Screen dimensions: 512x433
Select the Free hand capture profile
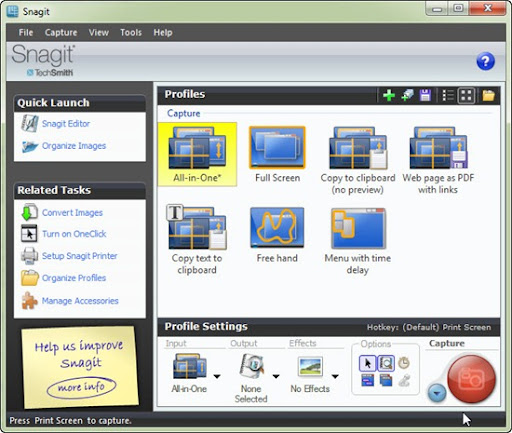pyautogui.click(x=277, y=235)
